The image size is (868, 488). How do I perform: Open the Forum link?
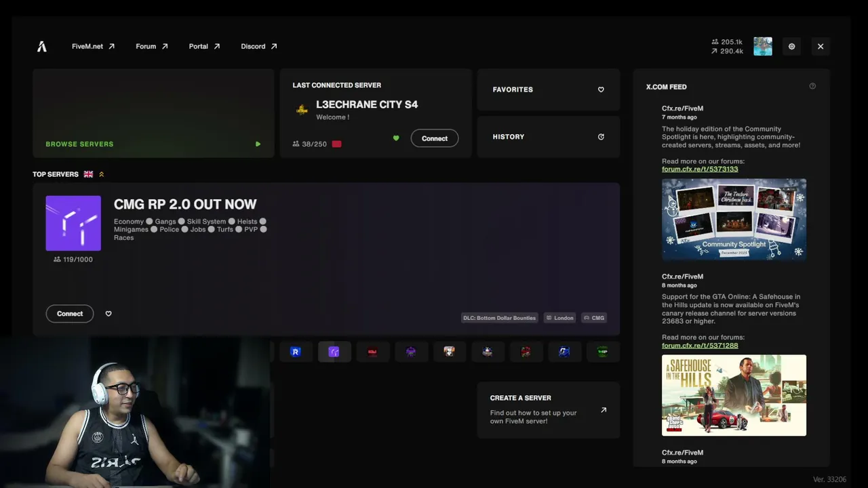[152, 46]
